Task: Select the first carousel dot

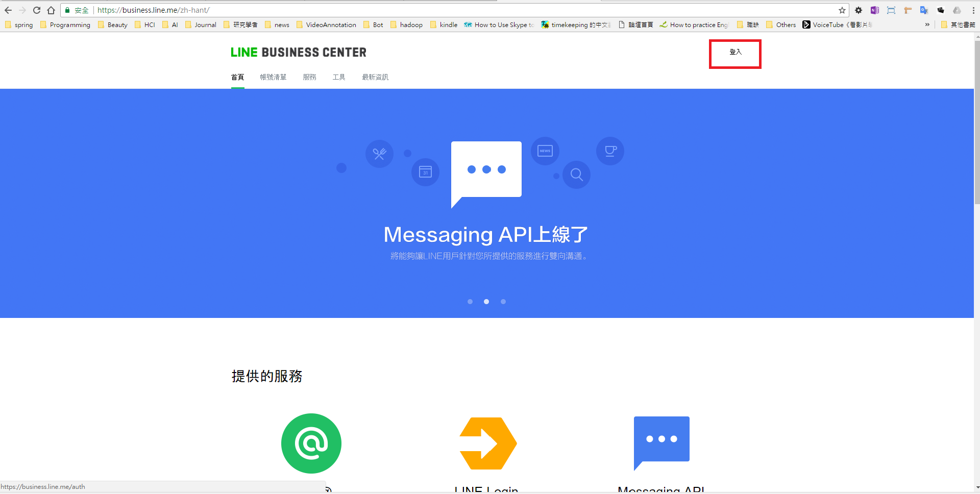Action: click(x=470, y=302)
